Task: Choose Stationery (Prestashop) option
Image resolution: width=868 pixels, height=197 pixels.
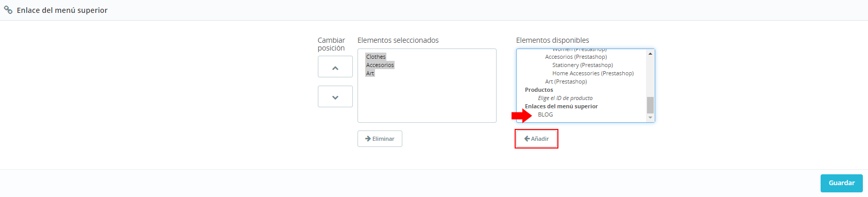Action: click(583, 65)
